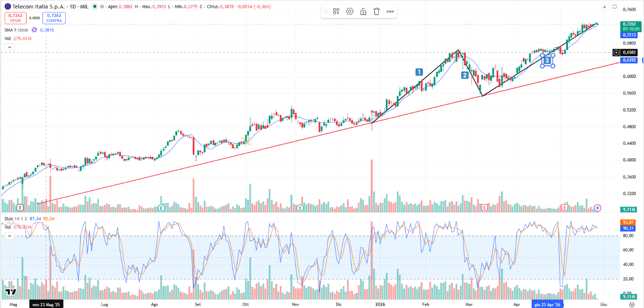Click the blue 0,7213 SMA price label
This screenshot has height=308, width=644.
629,35
